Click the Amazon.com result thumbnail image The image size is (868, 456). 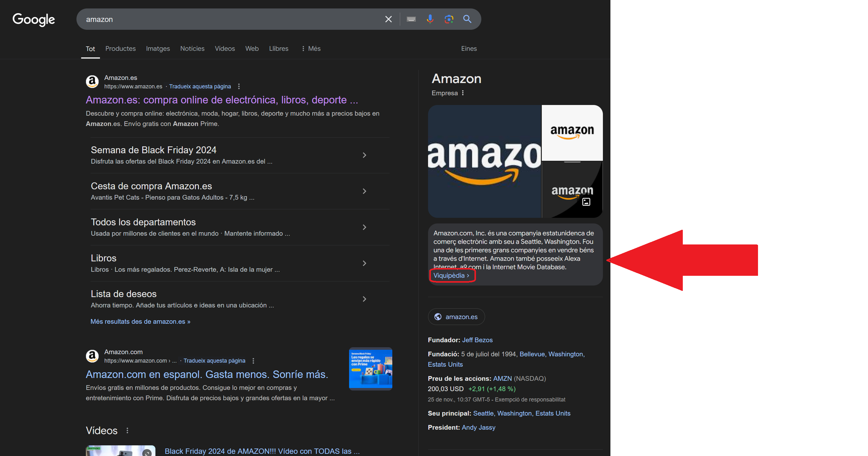[370, 369]
